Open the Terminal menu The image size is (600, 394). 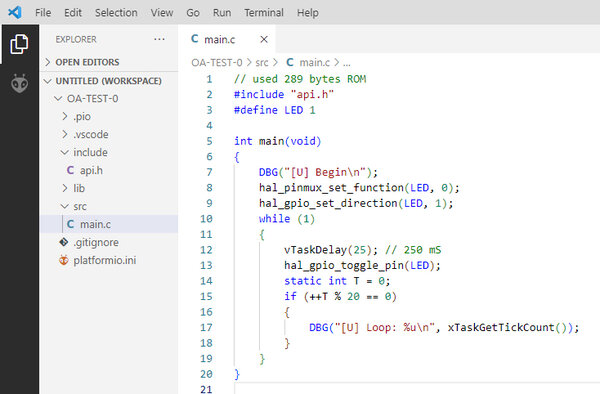[x=264, y=13]
